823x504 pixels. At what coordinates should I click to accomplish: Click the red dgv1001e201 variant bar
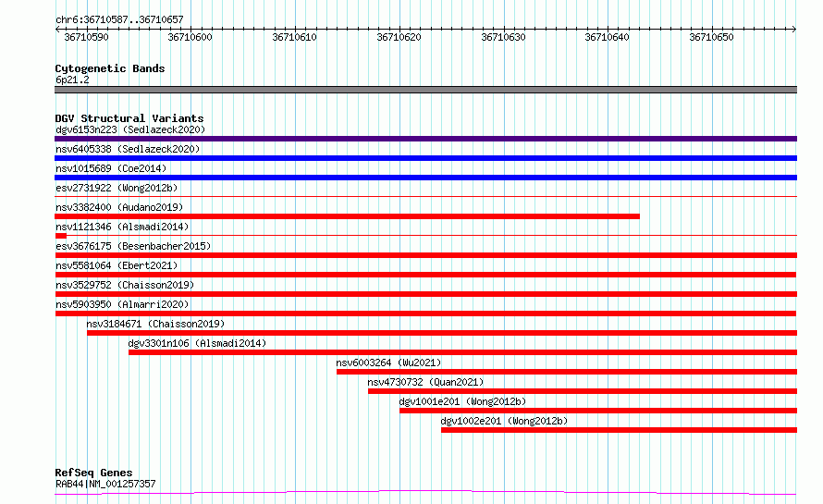point(598,411)
